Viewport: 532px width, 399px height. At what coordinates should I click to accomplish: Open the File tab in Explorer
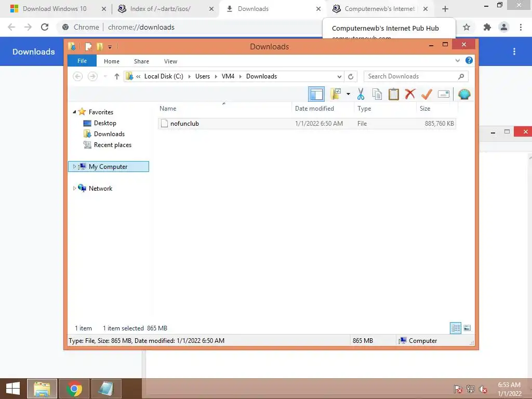pos(82,61)
